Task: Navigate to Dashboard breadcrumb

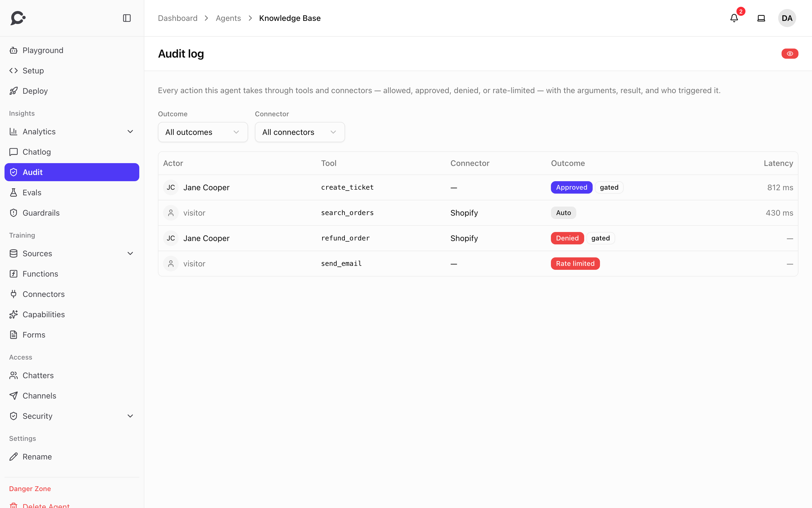Action: click(x=178, y=18)
